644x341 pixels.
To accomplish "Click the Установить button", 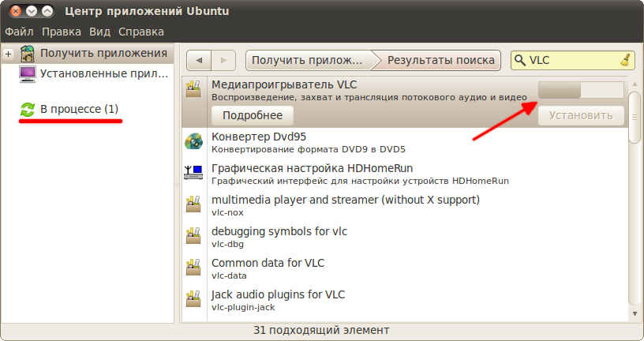I will (x=581, y=115).
